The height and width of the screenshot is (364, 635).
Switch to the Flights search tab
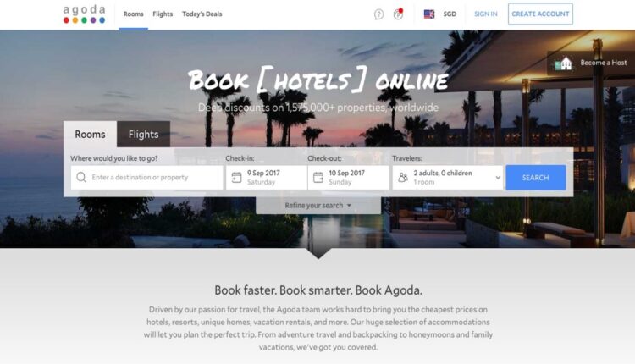(x=143, y=134)
